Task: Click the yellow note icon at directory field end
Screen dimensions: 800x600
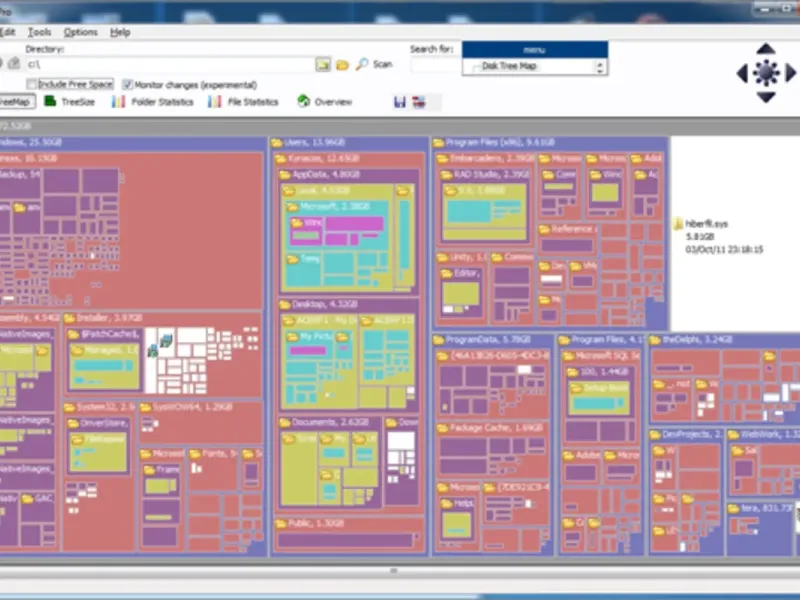Action: point(323,64)
